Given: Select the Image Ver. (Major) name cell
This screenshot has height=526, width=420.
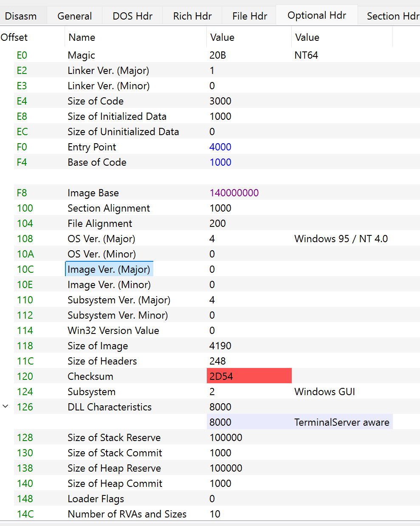Looking at the screenshot, I should [x=109, y=269].
